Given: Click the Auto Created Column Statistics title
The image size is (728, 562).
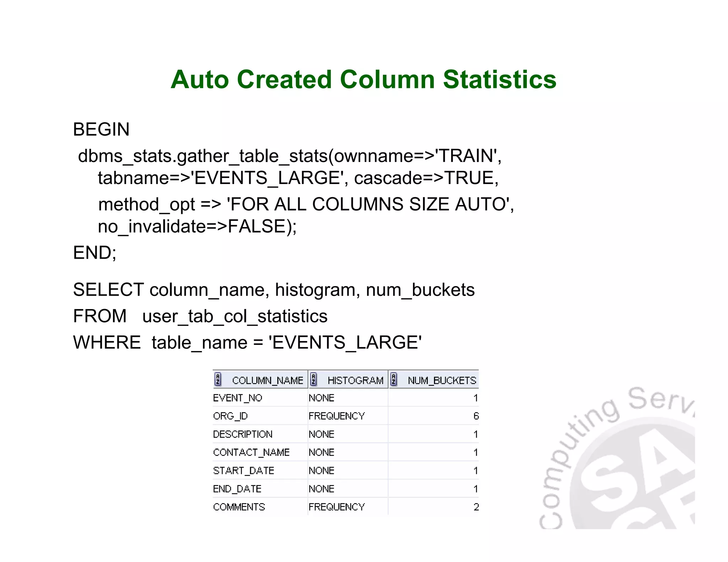Looking at the screenshot, I should 363,79.
